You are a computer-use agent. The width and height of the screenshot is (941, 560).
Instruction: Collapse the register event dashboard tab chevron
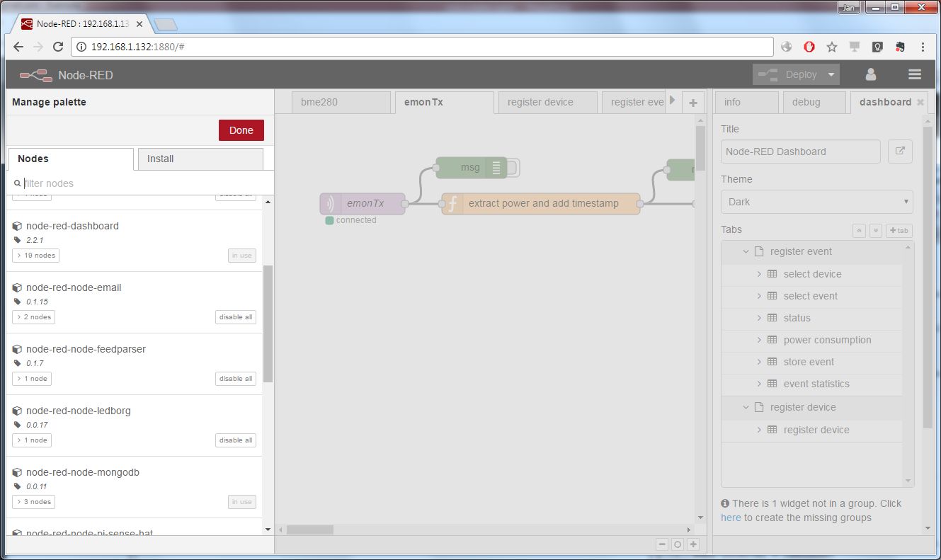pos(746,251)
